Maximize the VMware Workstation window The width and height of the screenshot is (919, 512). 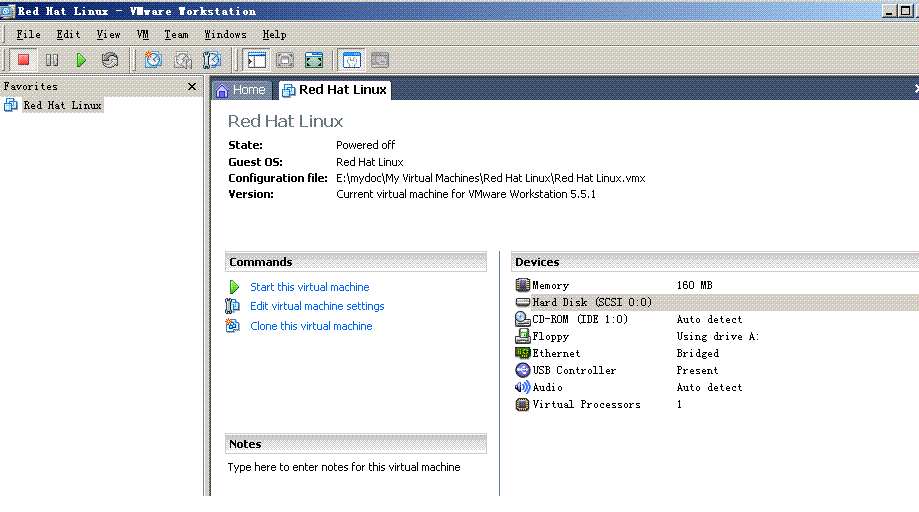click(905, 11)
